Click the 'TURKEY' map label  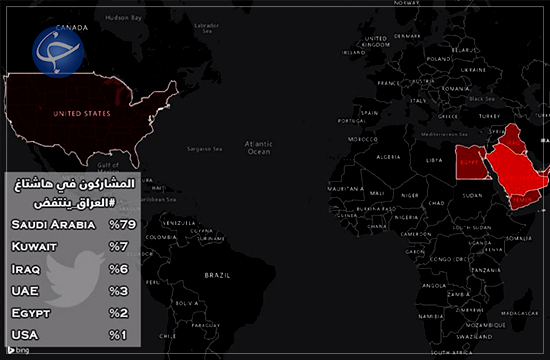tap(489, 116)
